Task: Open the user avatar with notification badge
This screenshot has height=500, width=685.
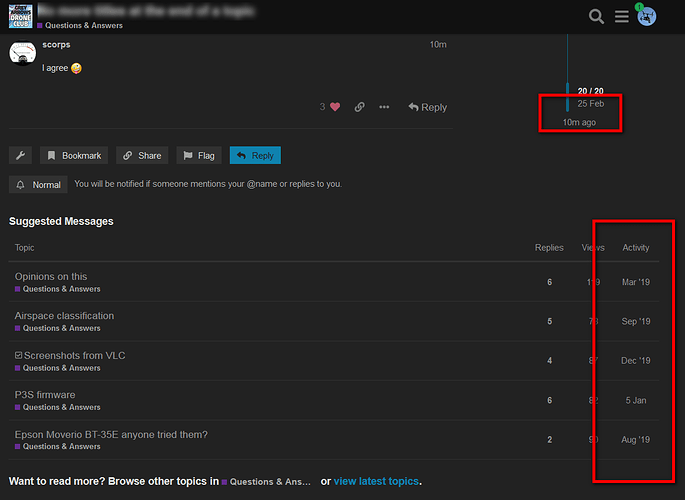Action: tap(647, 17)
